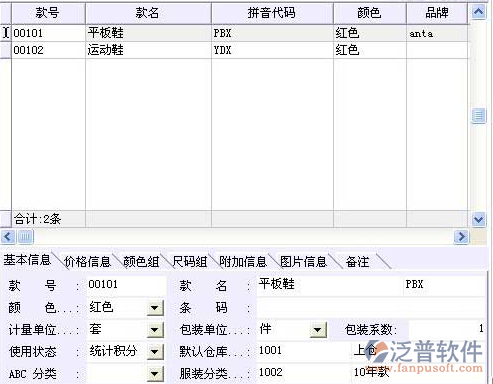The width and height of the screenshot is (493, 384).
Task: Click the vertical scrollbar up arrow
Action: click(x=479, y=12)
